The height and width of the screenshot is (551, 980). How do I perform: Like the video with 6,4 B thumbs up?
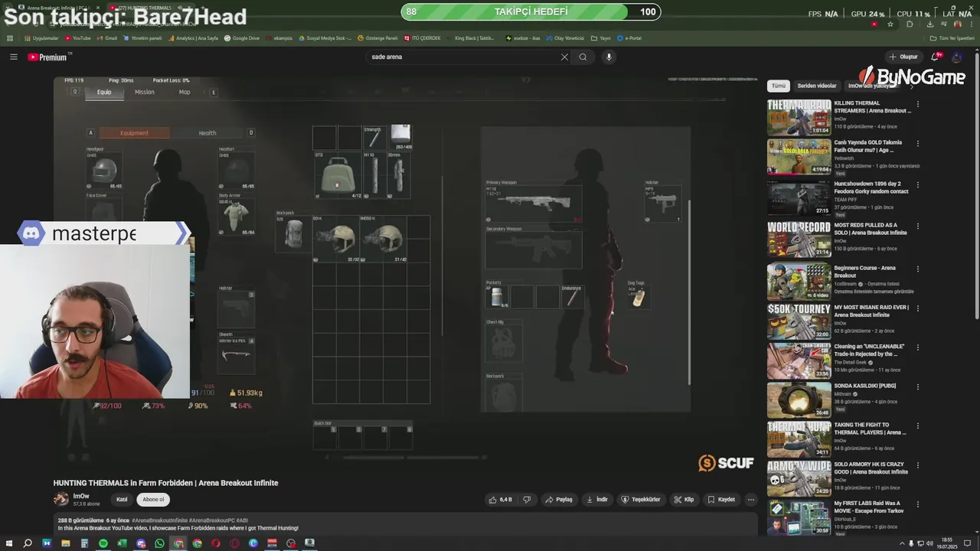[x=501, y=500]
